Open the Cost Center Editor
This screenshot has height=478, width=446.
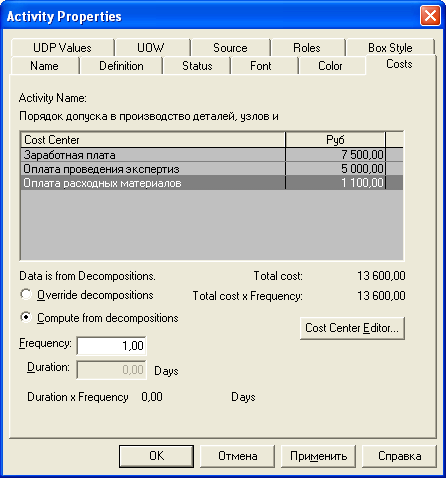(x=352, y=328)
